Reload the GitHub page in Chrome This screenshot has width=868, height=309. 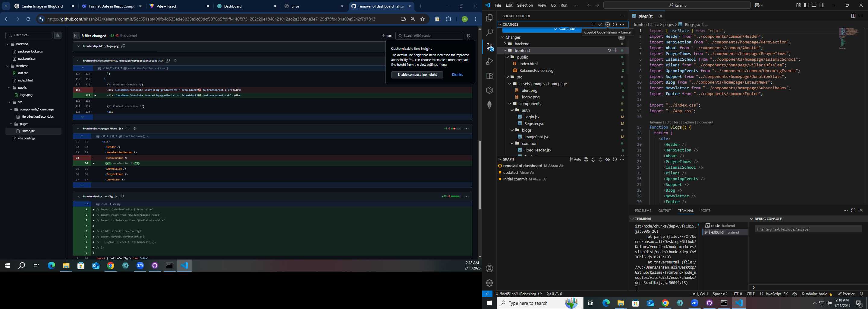point(28,19)
